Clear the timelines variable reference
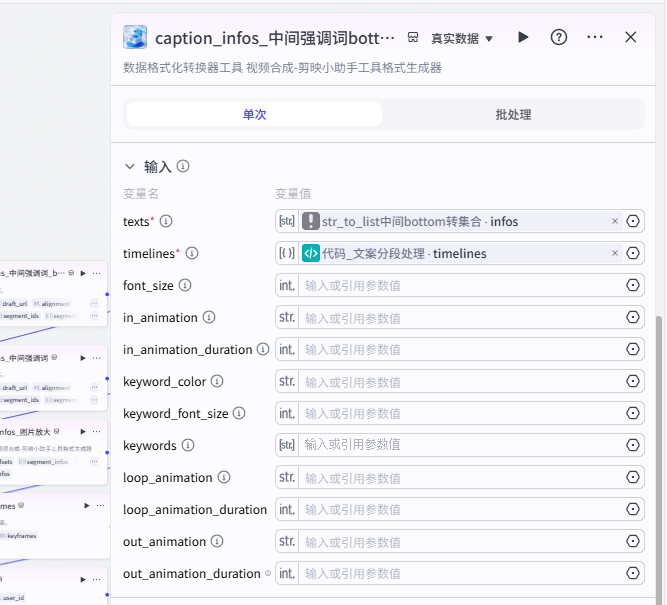 pyautogui.click(x=615, y=253)
